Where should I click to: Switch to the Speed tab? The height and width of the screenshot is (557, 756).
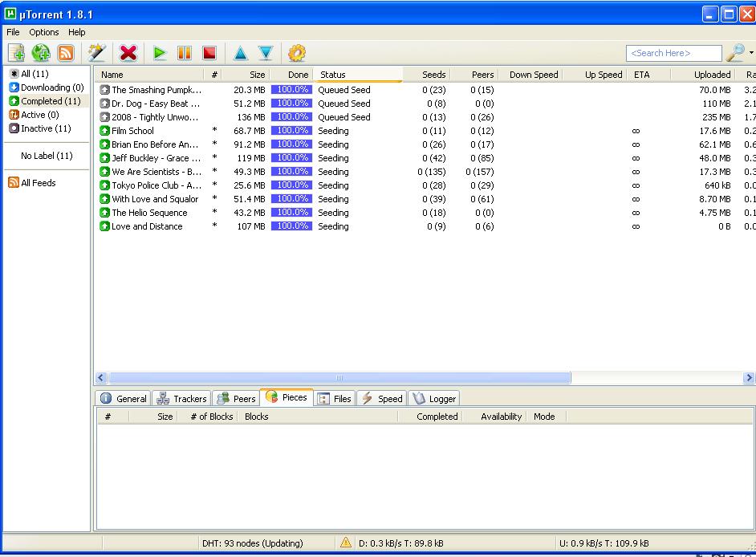point(382,398)
